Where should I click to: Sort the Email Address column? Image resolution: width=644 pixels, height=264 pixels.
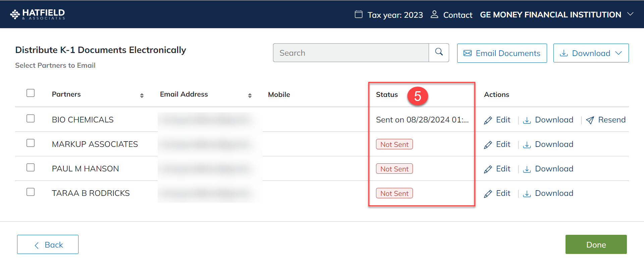coord(250,96)
